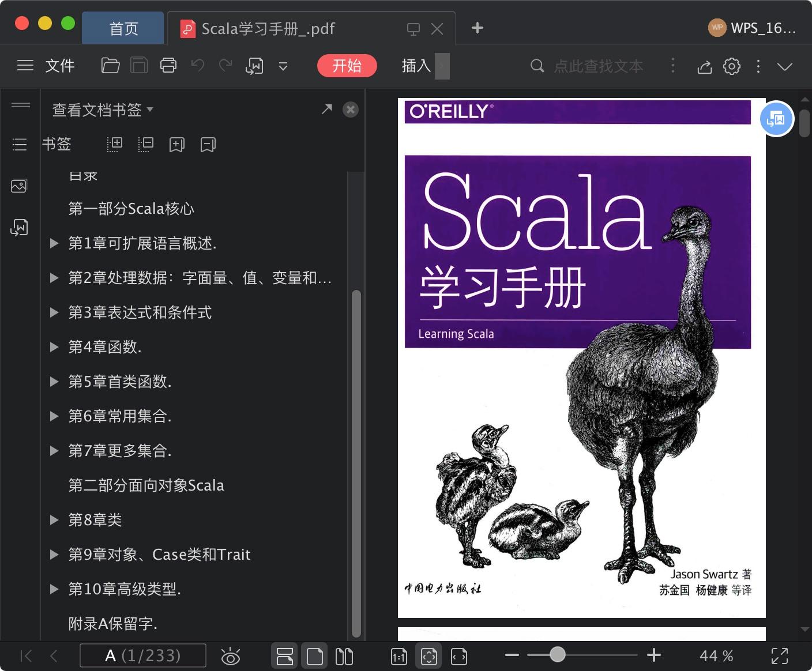This screenshot has width=812, height=671.
Task: Click the print icon
Action: click(168, 66)
